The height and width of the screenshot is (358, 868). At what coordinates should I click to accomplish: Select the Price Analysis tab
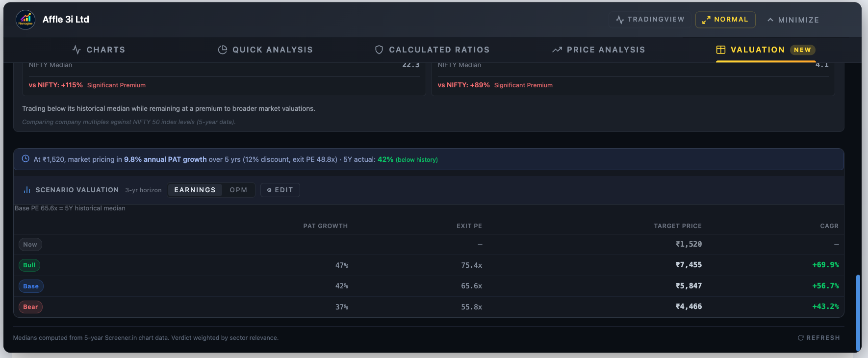(599, 50)
